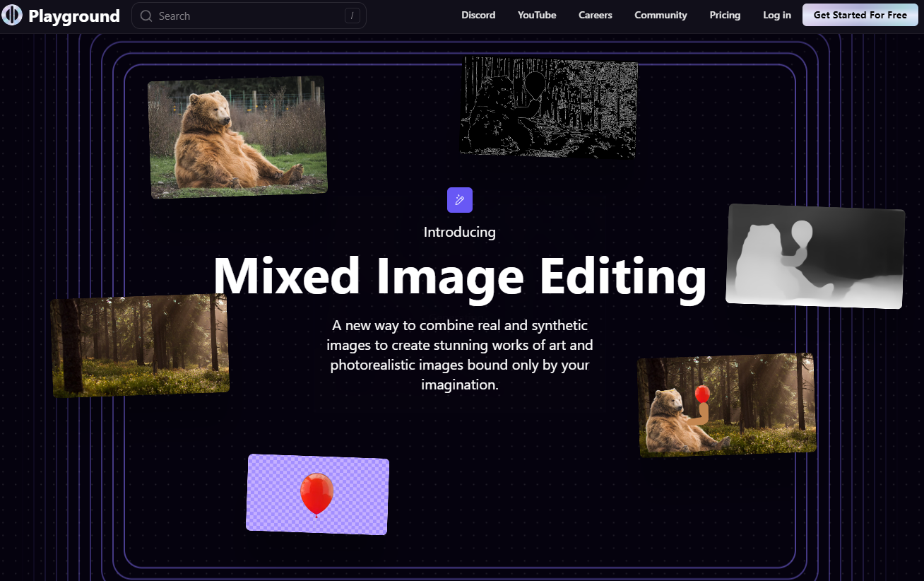Viewport: 924px width, 581px height.
Task: Open the Community page
Action: pos(661,15)
